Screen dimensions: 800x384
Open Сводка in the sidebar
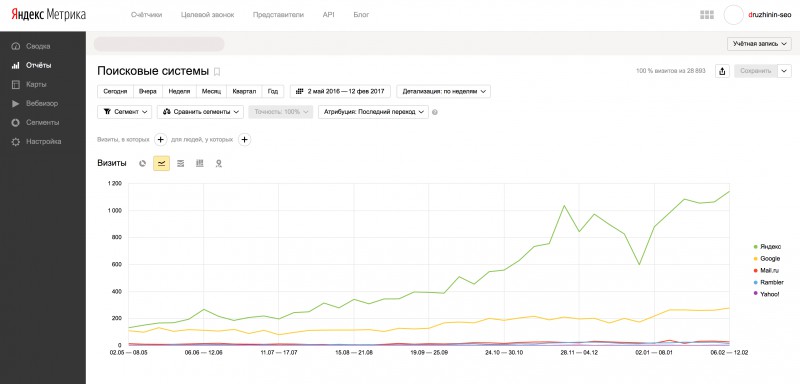[38, 46]
